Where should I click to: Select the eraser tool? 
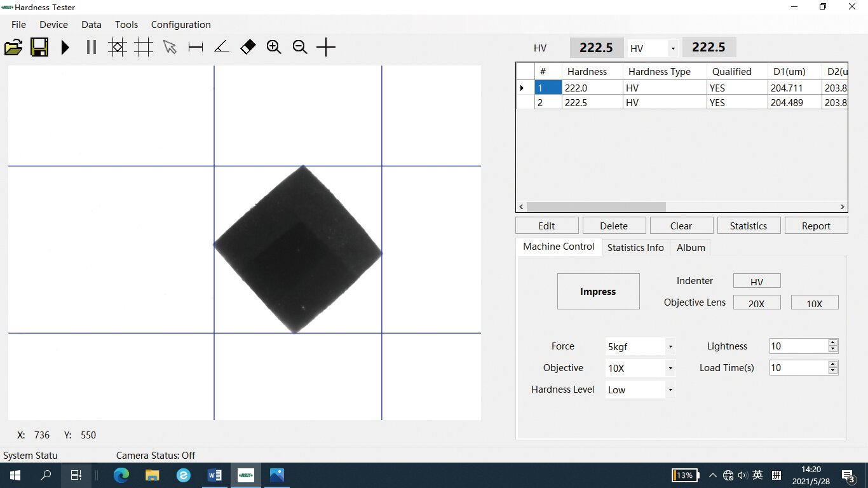(x=248, y=47)
